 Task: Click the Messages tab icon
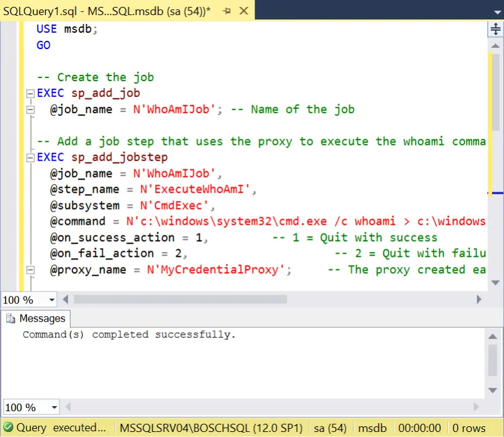click(11, 319)
